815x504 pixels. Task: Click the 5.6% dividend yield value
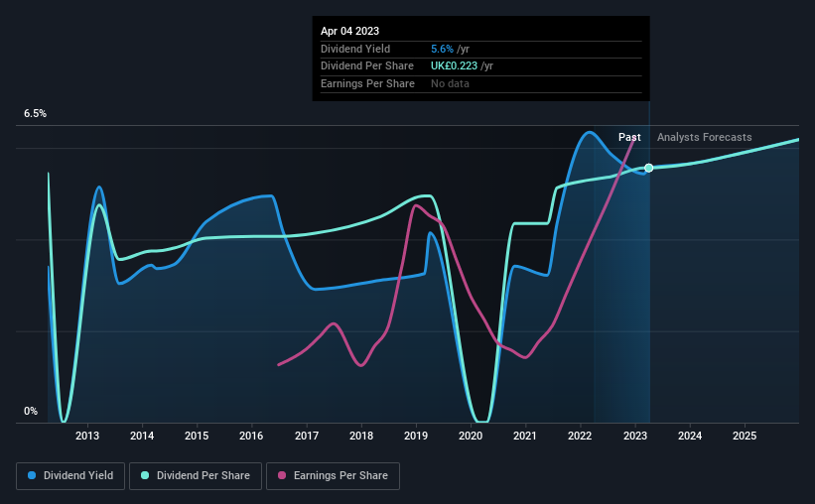click(x=442, y=49)
